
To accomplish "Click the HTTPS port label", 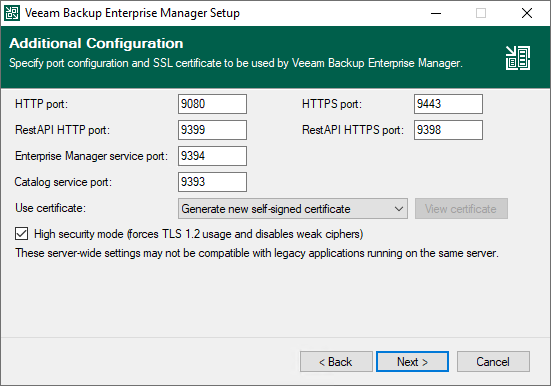I will click(332, 104).
